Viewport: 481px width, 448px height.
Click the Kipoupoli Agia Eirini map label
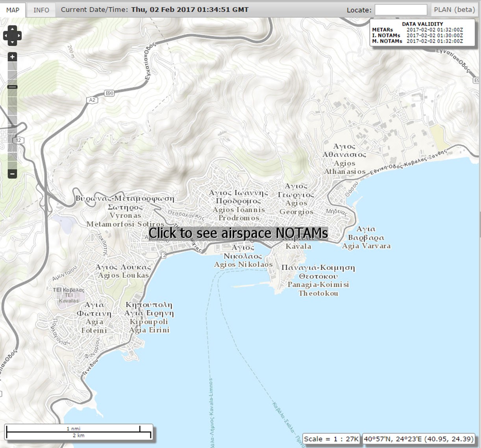[x=149, y=326]
